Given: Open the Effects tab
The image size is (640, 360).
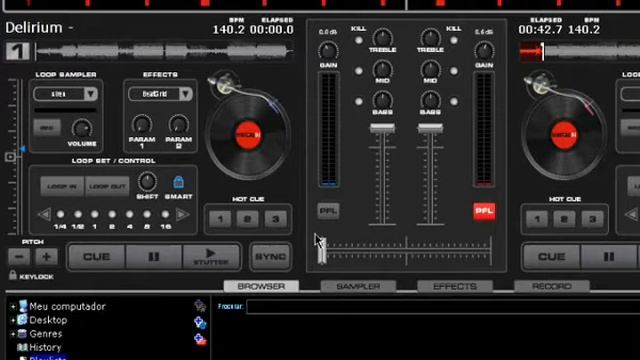Looking at the screenshot, I should (x=455, y=286).
